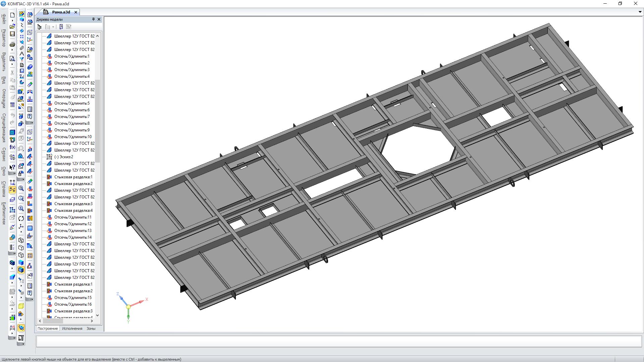Viewport: 644px width, 362px height.
Task: Open an existing document with folder icon
Action: click(x=12, y=26)
